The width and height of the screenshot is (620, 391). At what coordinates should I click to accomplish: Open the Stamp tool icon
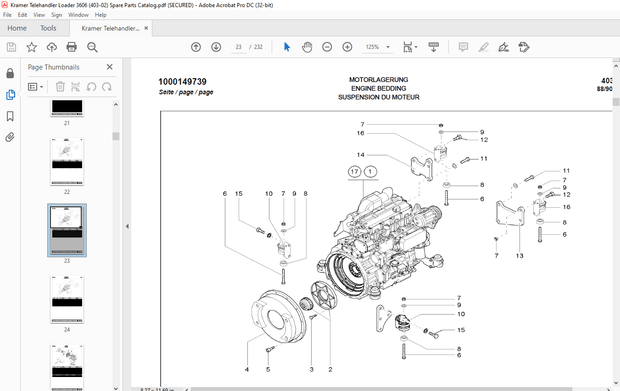pos(524,47)
